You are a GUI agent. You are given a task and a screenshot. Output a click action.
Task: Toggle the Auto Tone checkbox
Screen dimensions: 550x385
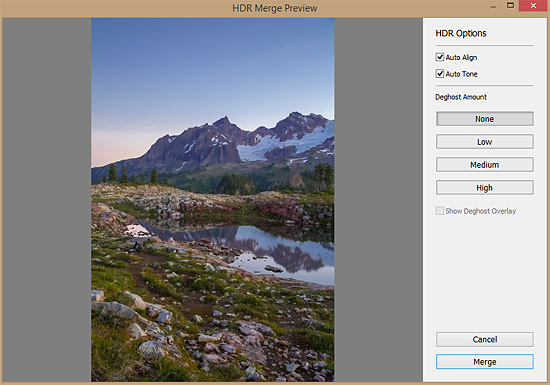point(440,74)
